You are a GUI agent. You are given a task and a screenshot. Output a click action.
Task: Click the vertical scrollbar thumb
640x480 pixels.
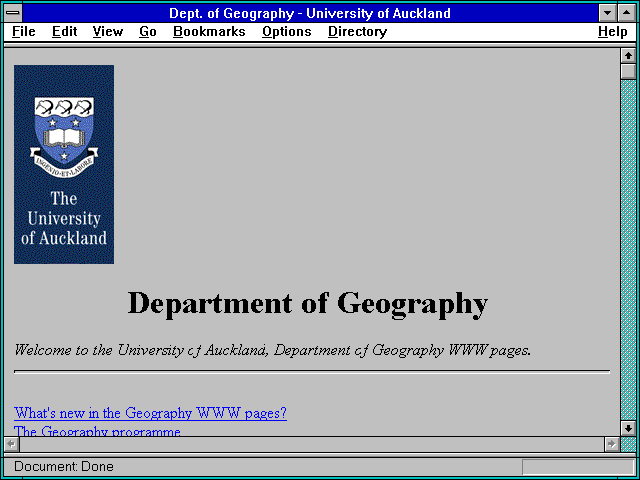click(628, 71)
